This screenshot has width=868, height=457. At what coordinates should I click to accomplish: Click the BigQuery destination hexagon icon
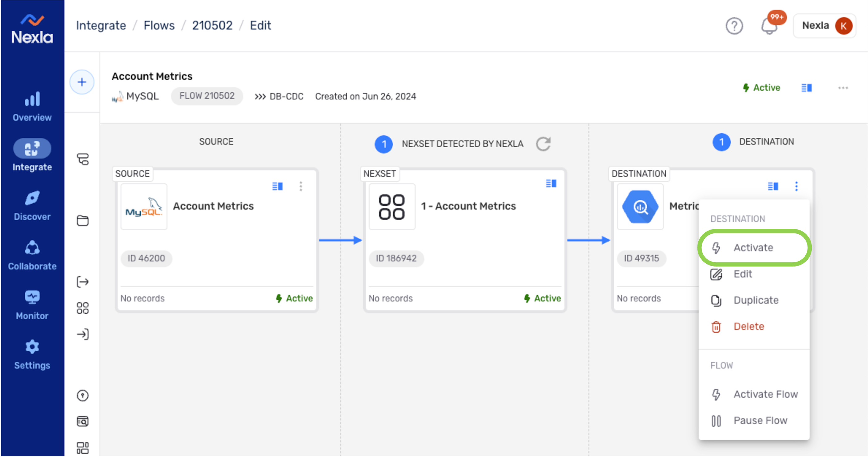(x=640, y=207)
